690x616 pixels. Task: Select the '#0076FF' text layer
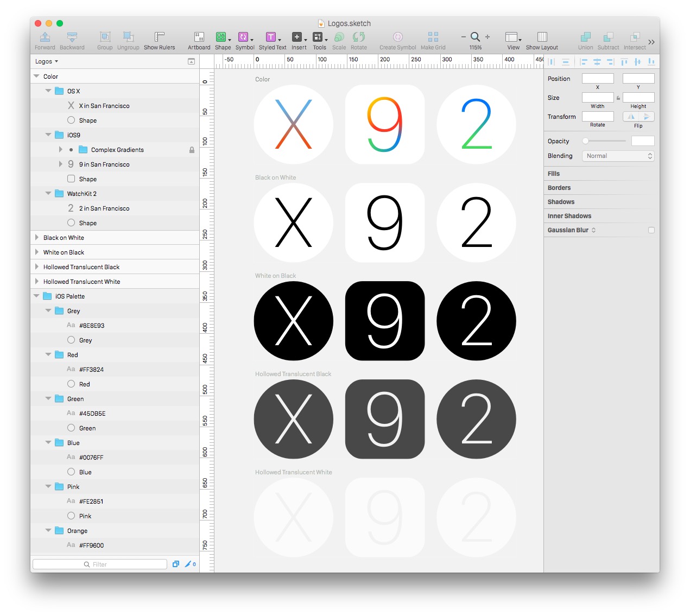tap(115, 458)
